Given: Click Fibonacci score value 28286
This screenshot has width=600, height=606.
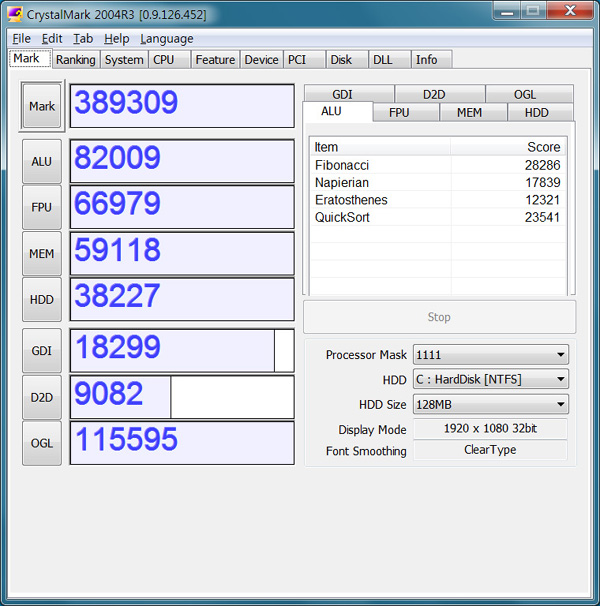Looking at the screenshot, I should 542,165.
